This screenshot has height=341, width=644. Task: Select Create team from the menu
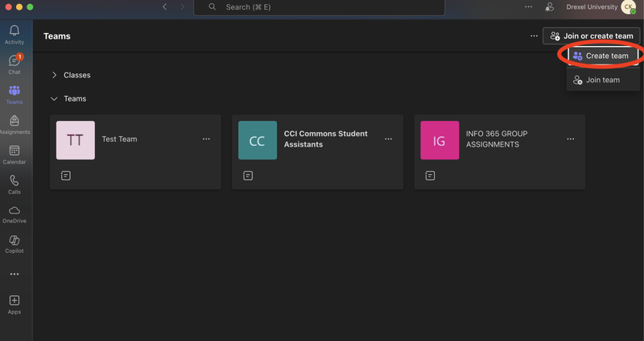602,56
